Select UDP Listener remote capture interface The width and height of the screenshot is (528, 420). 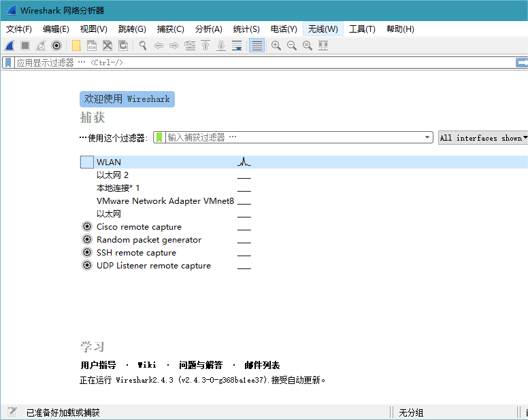(154, 265)
